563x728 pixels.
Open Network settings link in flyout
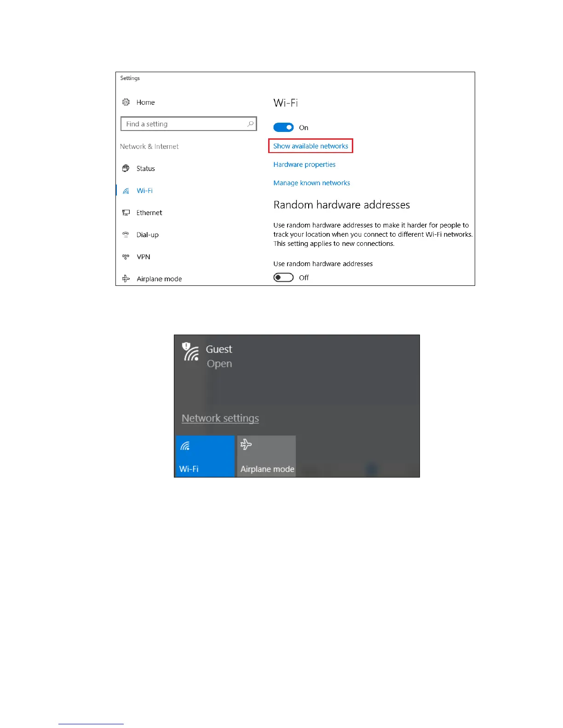[220, 418]
